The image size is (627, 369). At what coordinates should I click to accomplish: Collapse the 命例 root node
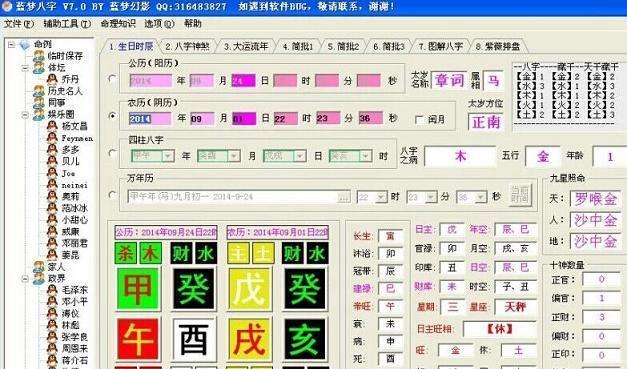[12, 44]
